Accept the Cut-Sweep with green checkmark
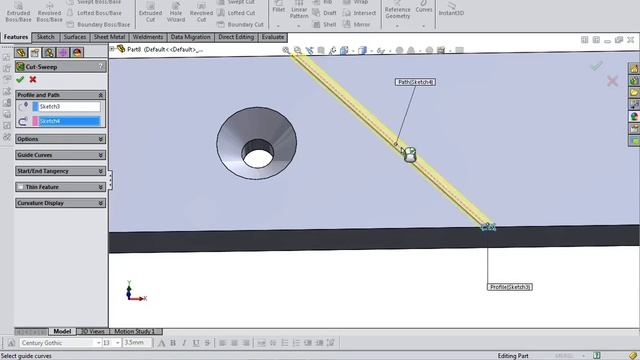Image resolution: width=640 pixels, height=360 pixels. coord(20,80)
